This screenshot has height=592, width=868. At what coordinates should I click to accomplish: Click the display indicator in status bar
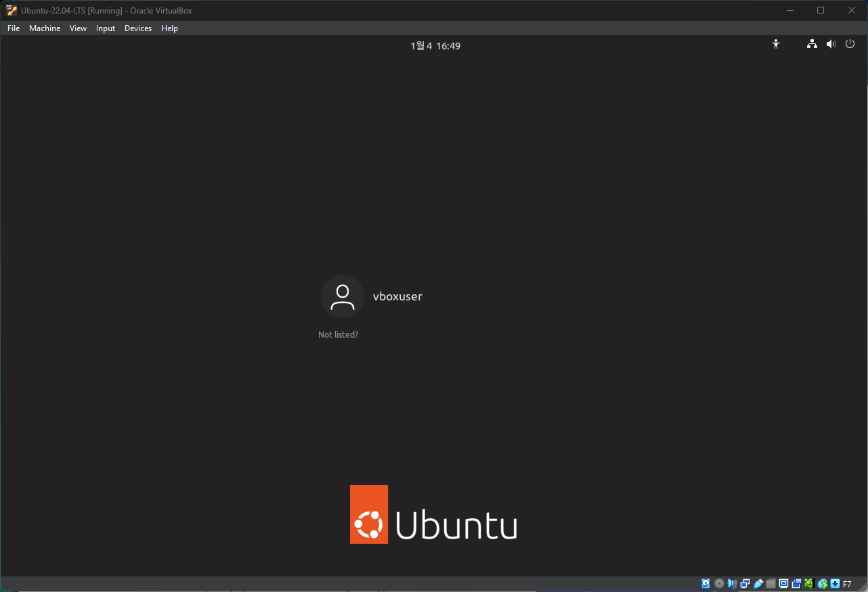(784, 584)
